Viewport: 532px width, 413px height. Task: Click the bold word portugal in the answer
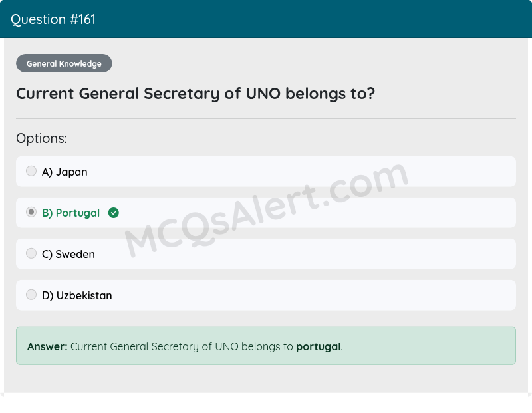point(320,346)
